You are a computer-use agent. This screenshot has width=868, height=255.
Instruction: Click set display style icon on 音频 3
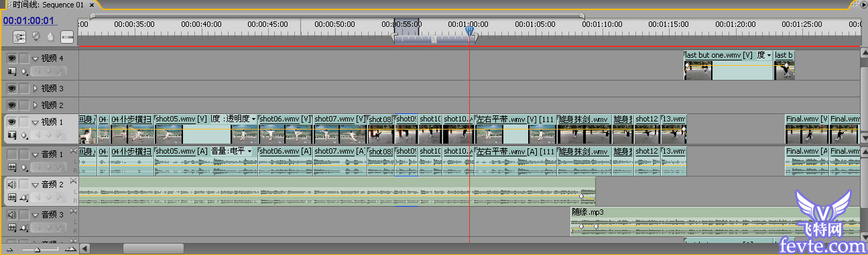(x=11, y=228)
